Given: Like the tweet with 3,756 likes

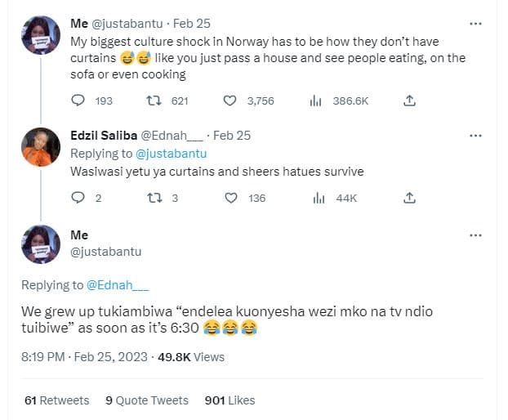Looking at the screenshot, I should click(231, 101).
